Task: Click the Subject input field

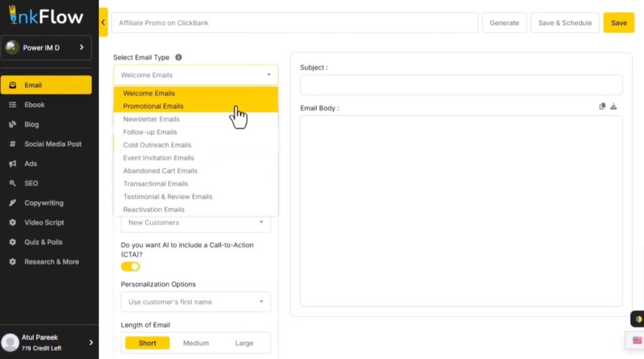Action: tap(461, 85)
